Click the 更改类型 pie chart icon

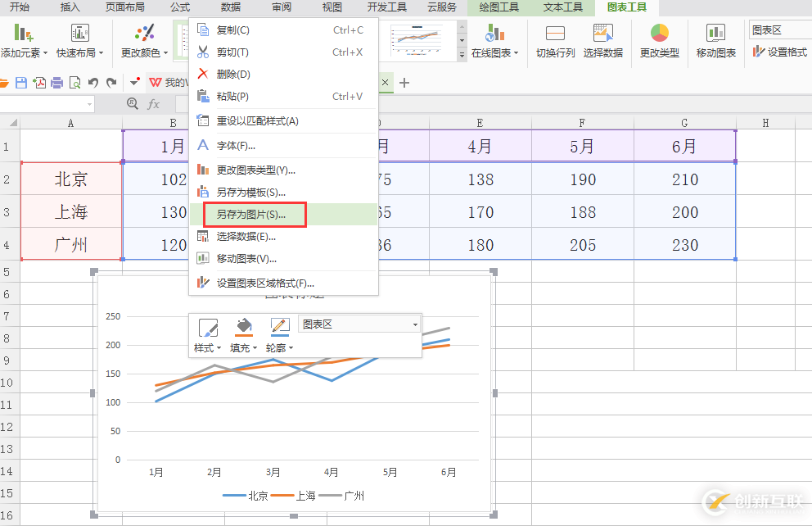(659, 34)
